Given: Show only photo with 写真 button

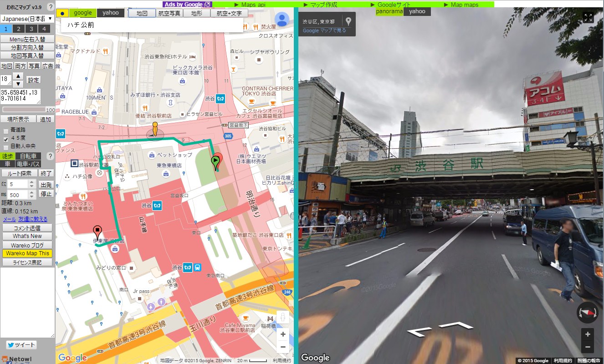Looking at the screenshot, I should coord(34,66).
